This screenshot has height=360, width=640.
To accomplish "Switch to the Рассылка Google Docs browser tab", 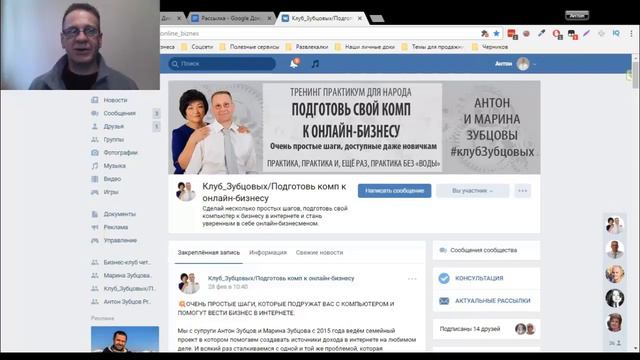I will coord(231,18).
